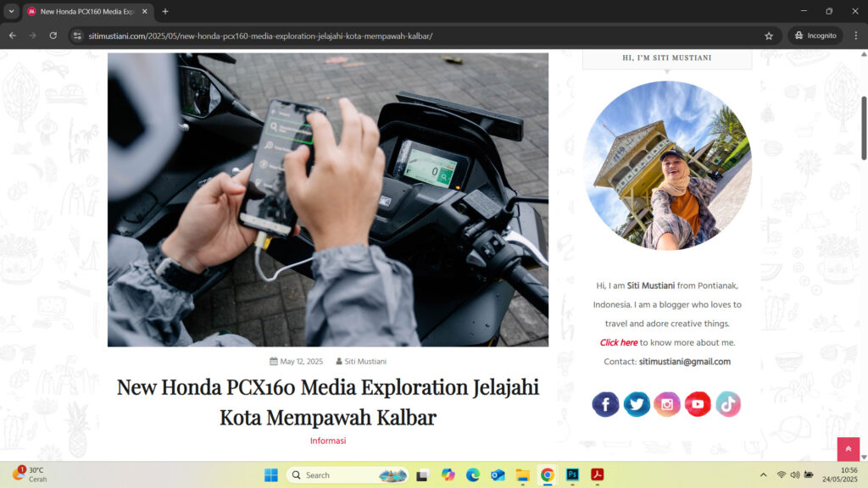
Task: Click the 'HI, I'M SITI MUSTIANI' heading
Action: click(x=667, y=58)
